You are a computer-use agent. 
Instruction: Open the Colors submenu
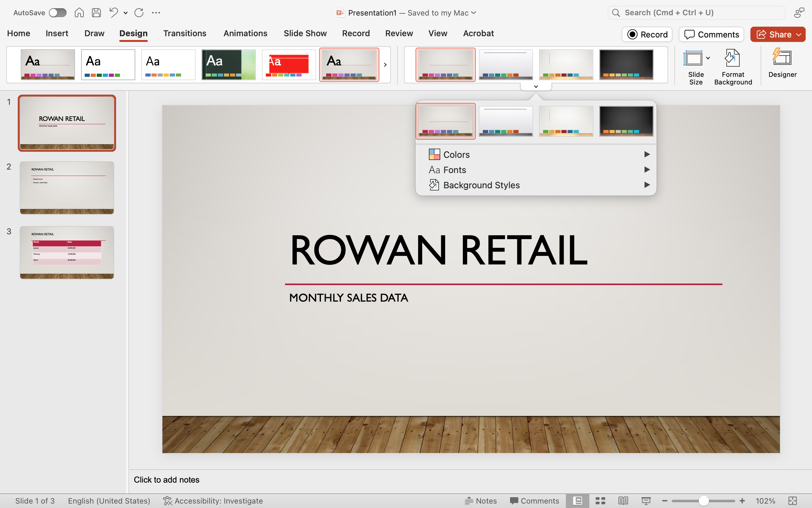[536, 155]
